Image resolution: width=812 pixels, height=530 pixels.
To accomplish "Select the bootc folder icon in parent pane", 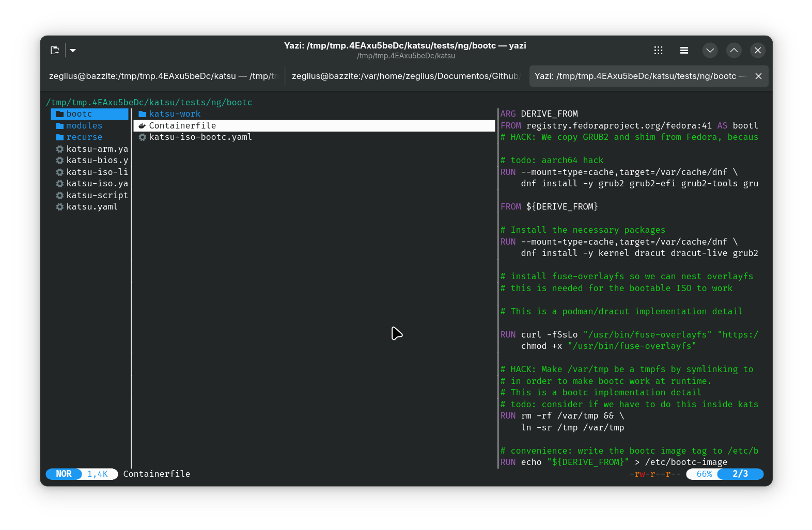I will [60, 114].
